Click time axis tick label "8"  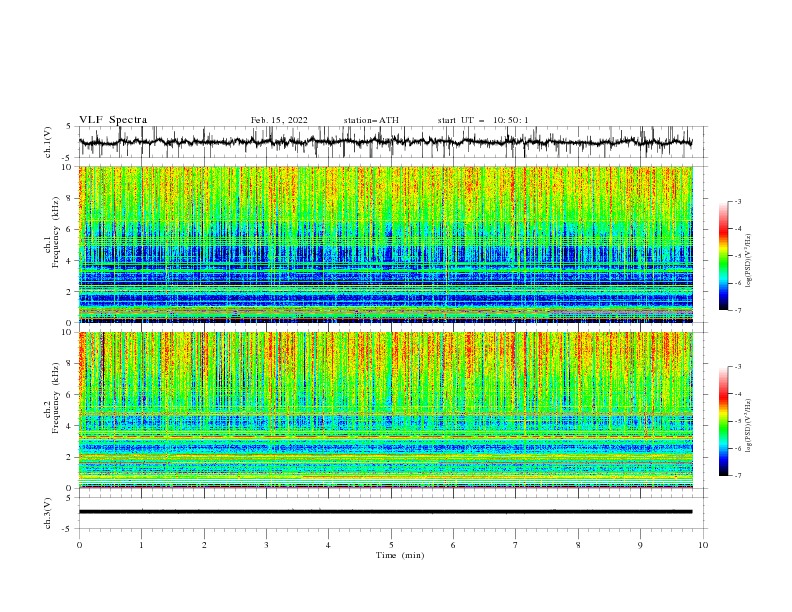(578, 545)
